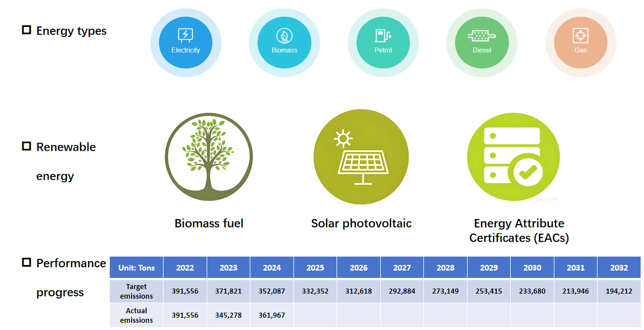Screen dimensions: 644x330
Task: Choose the Diesel energy icon
Action: coord(482,43)
